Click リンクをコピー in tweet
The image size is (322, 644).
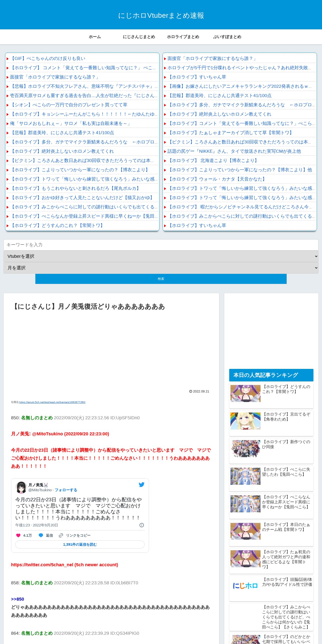[78, 535]
